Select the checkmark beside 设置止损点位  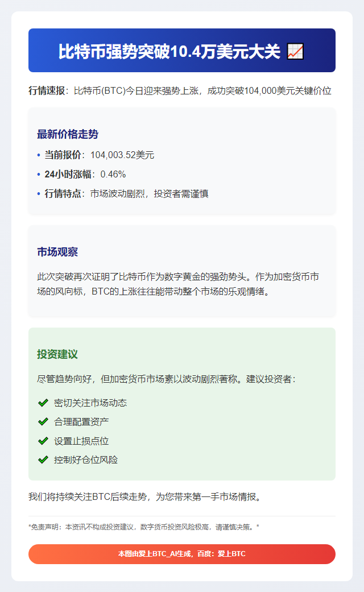click(x=43, y=441)
